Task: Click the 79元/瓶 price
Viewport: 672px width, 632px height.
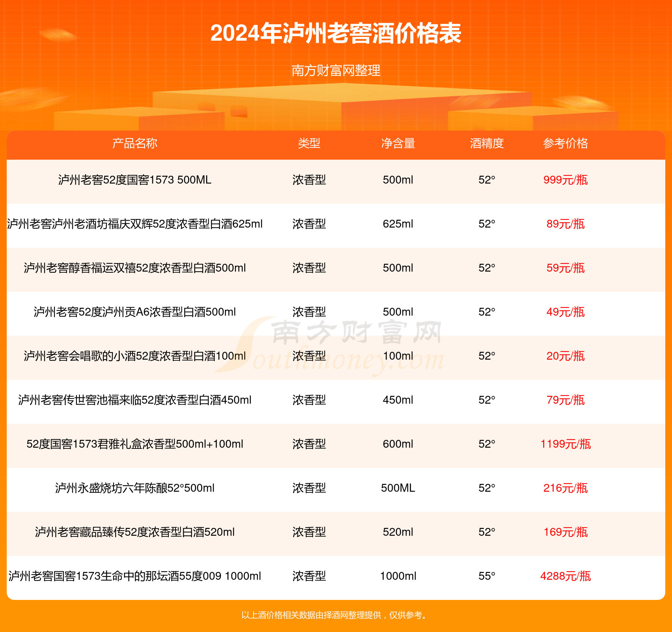Action: coord(566,400)
